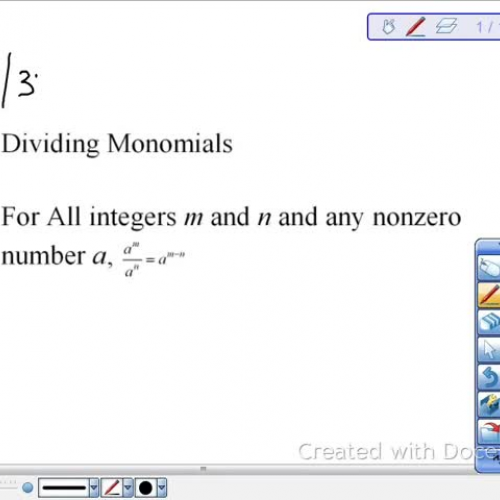The width and height of the screenshot is (500, 500).
Task: Select the red pen in top toolbar
Action: coord(415,27)
